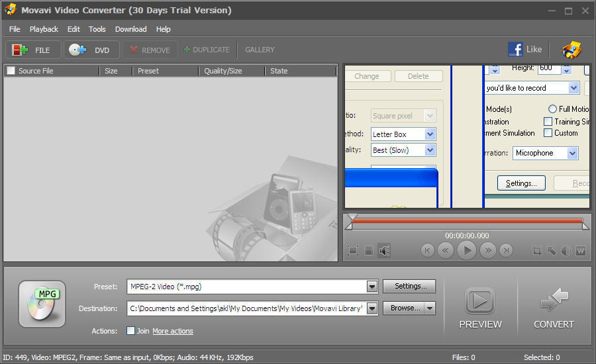
Task: Enable the Join checkbox
Action: [x=130, y=330]
